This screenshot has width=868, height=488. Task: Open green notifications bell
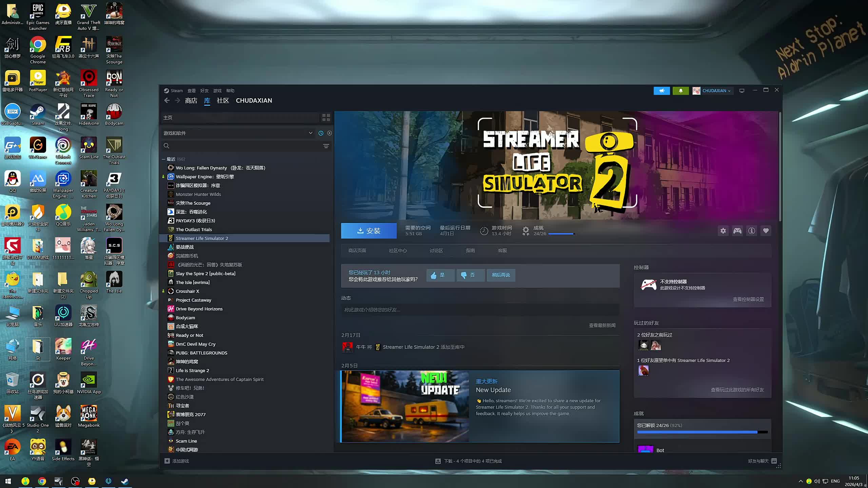680,91
